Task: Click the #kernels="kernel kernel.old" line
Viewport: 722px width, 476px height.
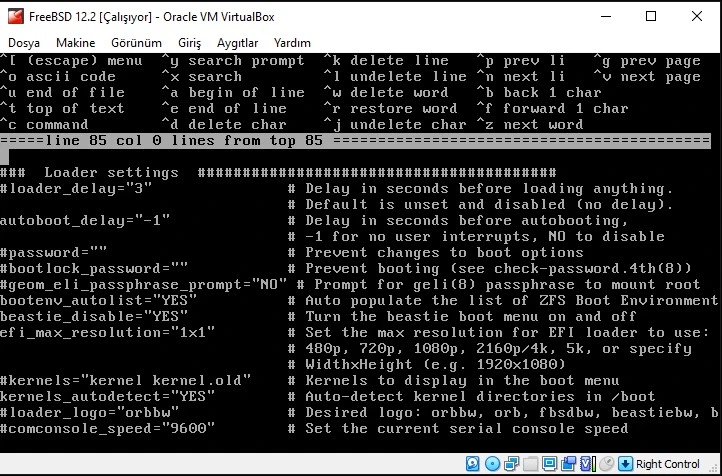Action: tap(125, 380)
